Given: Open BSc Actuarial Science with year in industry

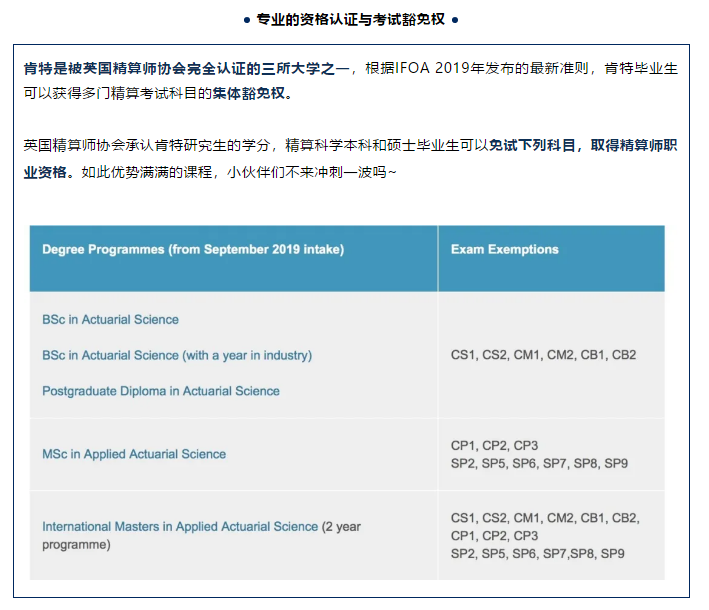Looking at the screenshot, I should (x=177, y=355).
